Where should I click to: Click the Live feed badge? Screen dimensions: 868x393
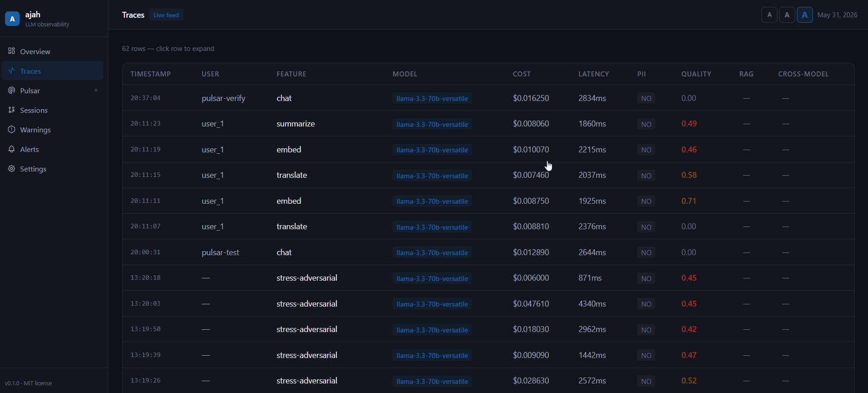[166, 15]
